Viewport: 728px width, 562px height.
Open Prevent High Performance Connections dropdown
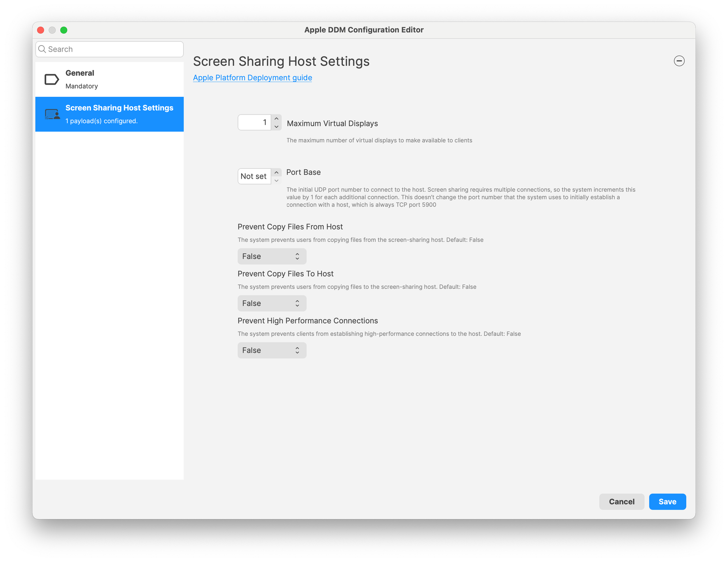272,350
